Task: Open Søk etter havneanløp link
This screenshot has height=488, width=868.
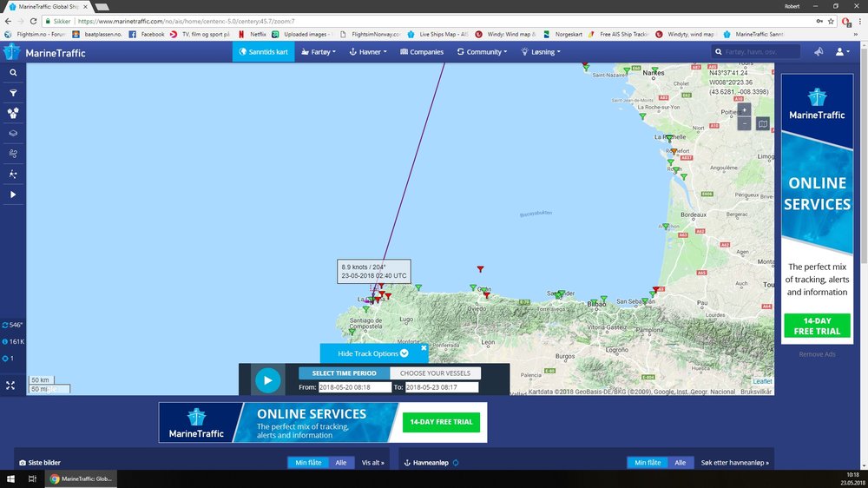Action: pyautogui.click(x=734, y=463)
